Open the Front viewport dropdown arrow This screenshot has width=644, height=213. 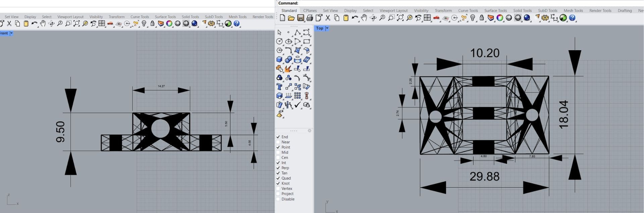coord(11,33)
